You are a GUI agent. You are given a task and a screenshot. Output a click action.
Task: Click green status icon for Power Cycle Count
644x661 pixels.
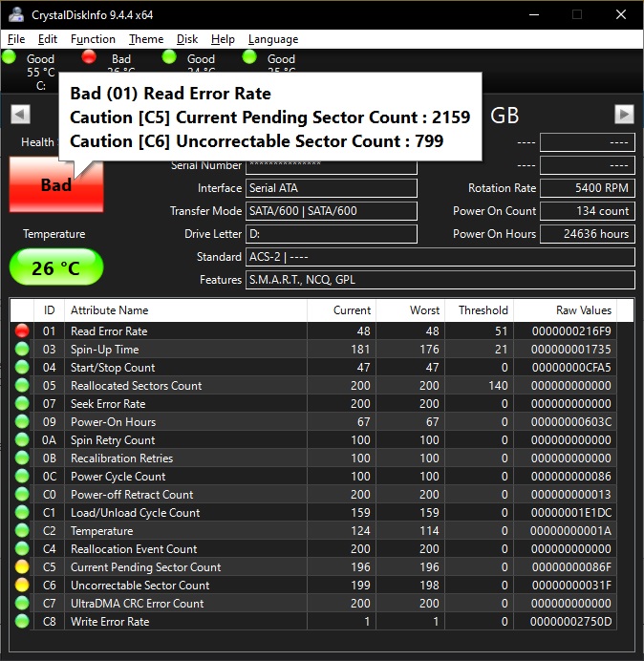pyautogui.click(x=22, y=476)
